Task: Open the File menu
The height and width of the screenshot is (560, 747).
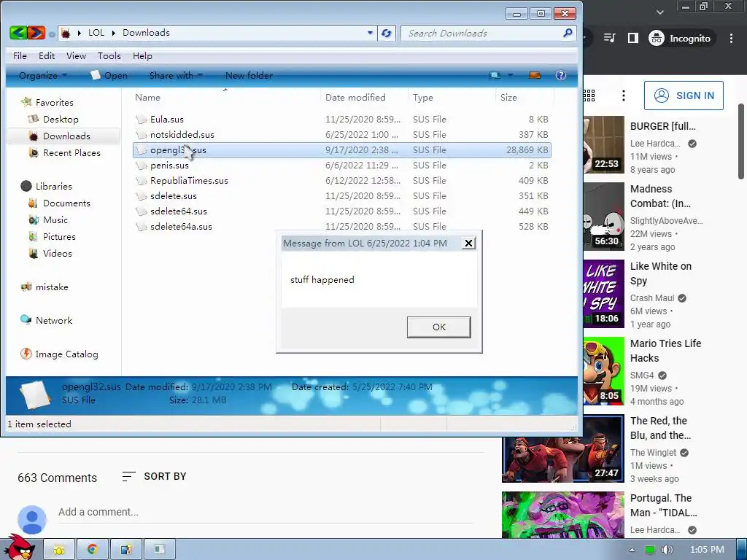Action: 20,55
